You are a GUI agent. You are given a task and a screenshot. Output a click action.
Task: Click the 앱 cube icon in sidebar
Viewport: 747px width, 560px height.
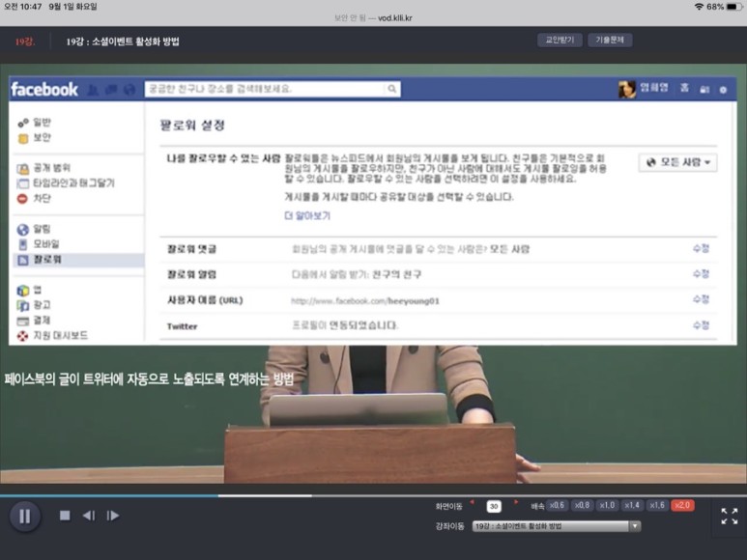point(23,291)
